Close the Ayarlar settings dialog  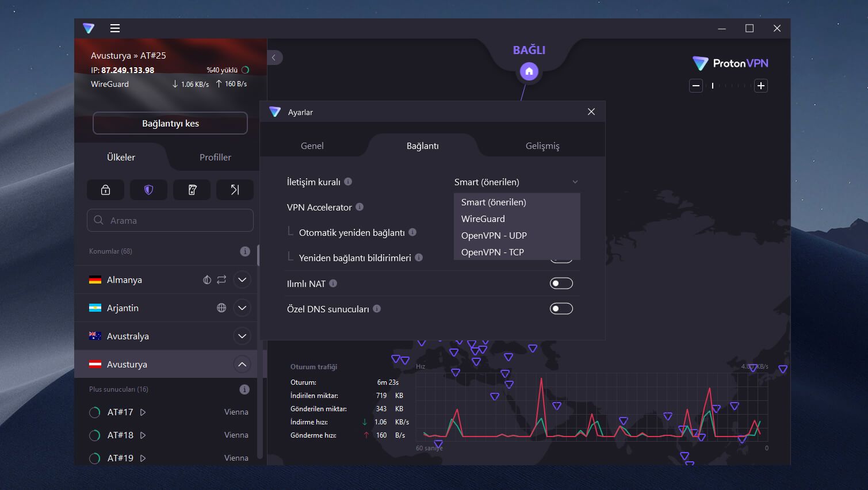(591, 112)
